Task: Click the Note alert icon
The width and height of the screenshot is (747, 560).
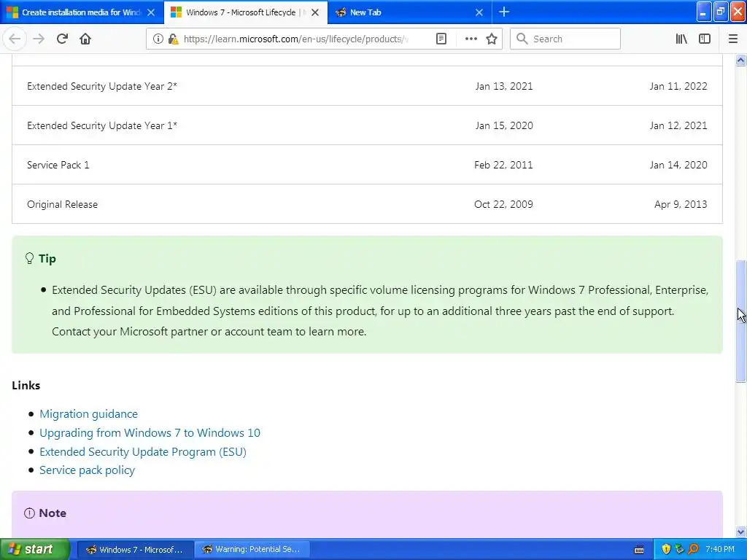Action: [x=29, y=513]
